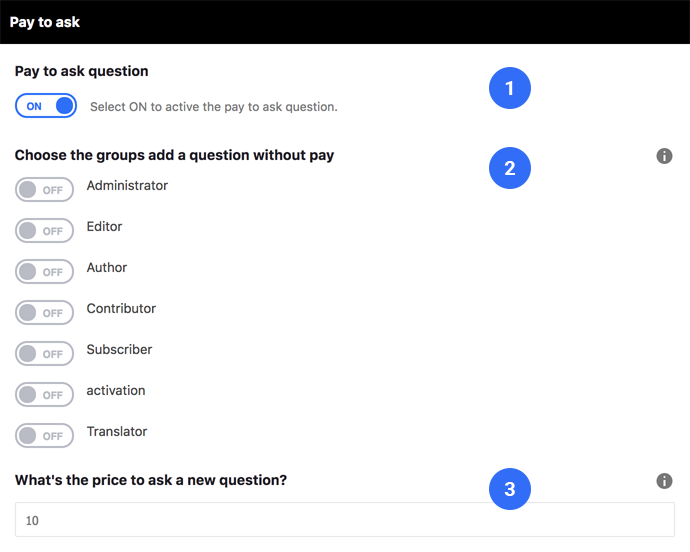Click the Choose the groups heading
The width and height of the screenshot is (690, 552).
click(174, 155)
